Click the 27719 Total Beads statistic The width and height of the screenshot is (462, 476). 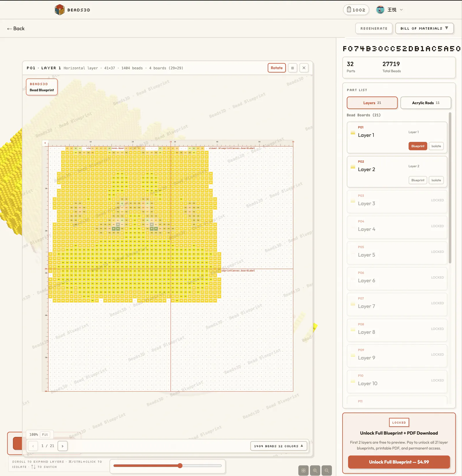click(391, 67)
